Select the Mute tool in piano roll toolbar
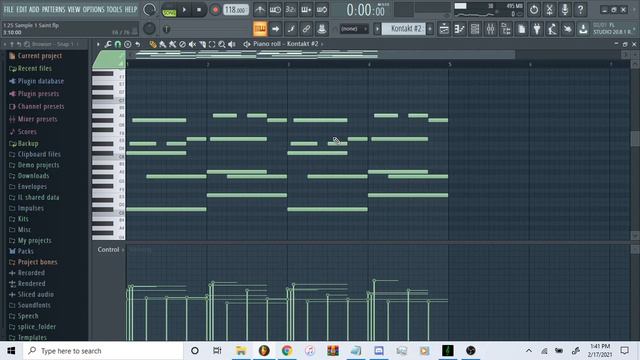Screen dimensions: 640x360 [x=192, y=44]
